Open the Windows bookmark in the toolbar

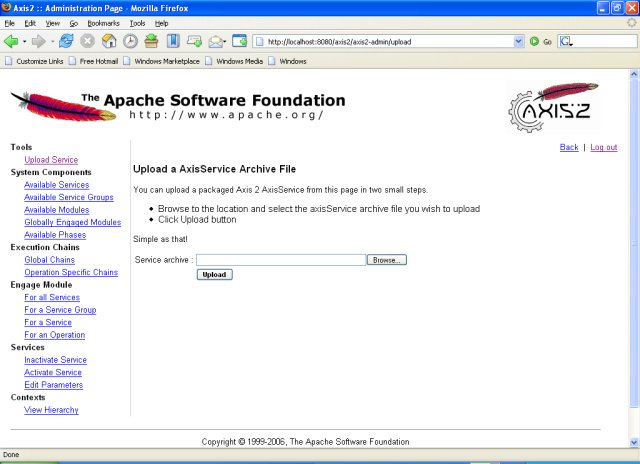click(x=287, y=61)
